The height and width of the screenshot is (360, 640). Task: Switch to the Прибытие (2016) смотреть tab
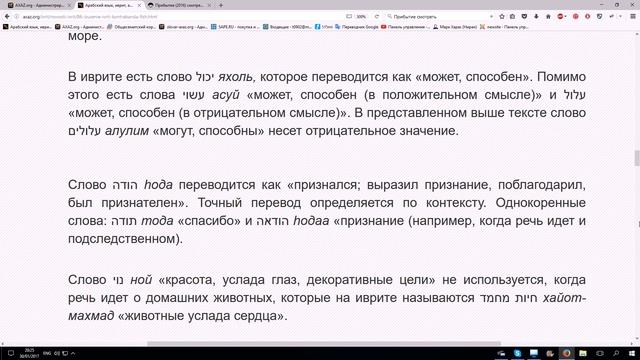tap(176, 5)
